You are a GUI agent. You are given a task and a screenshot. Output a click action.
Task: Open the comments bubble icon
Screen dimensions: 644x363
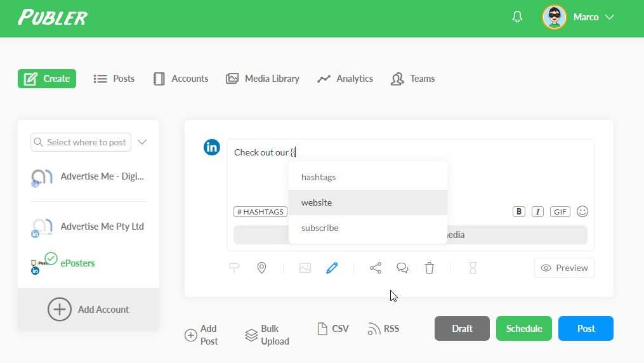[x=402, y=268]
